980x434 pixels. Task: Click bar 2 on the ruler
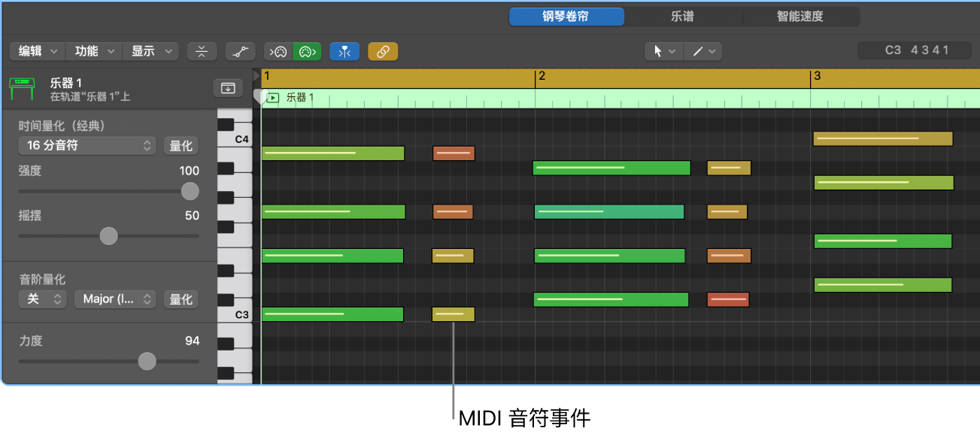pos(542,76)
